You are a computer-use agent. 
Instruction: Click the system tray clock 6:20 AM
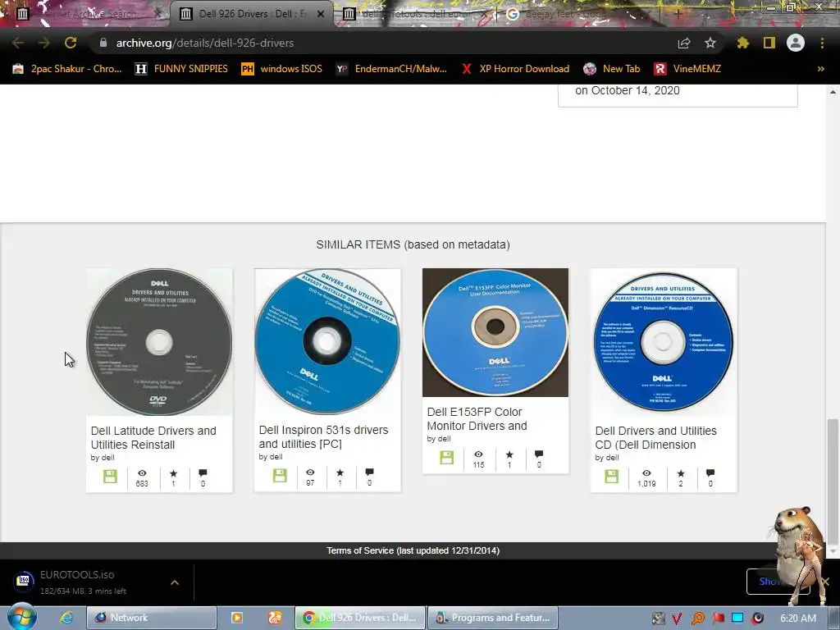click(x=798, y=618)
